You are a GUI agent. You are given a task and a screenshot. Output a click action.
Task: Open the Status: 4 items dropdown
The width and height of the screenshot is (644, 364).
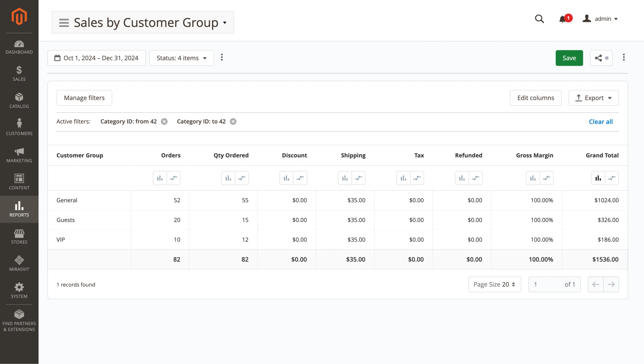(x=181, y=58)
